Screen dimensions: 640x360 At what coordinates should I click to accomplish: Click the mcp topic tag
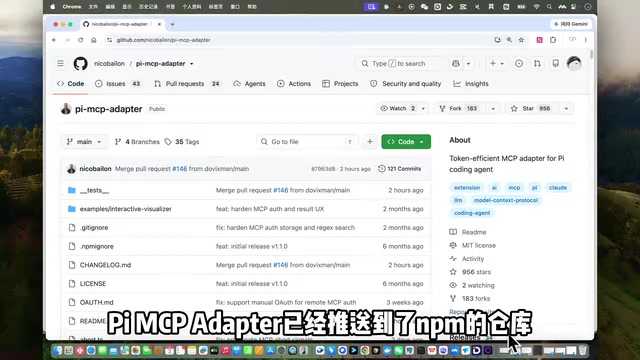tap(514, 188)
